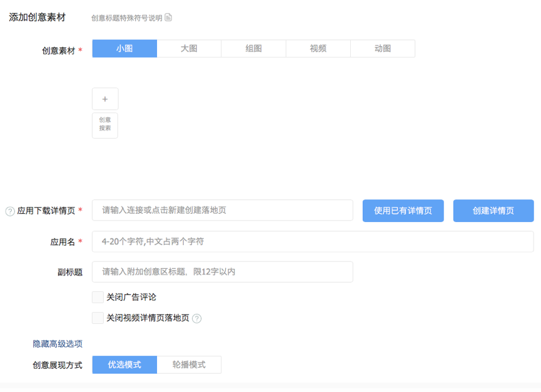This screenshot has height=392, width=541.
Task: Click the document icon beside 创意标题特殊符号说明
Action: (168, 18)
